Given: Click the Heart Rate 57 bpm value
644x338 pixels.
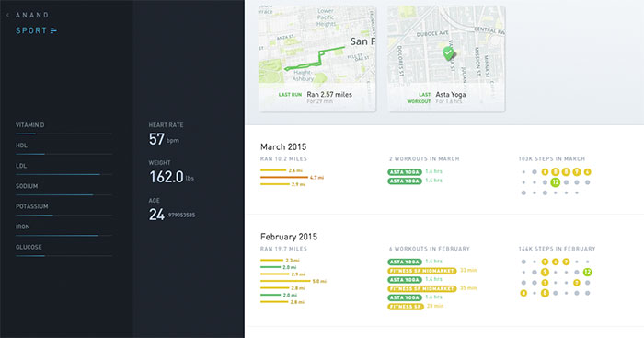Looking at the screenshot, I should pyautogui.click(x=164, y=139).
